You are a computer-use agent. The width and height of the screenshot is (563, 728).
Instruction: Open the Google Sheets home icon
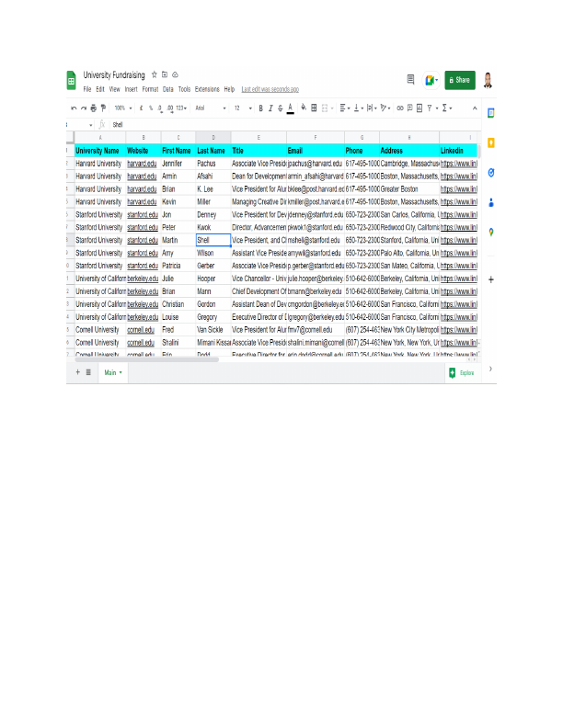tap(71, 80)
